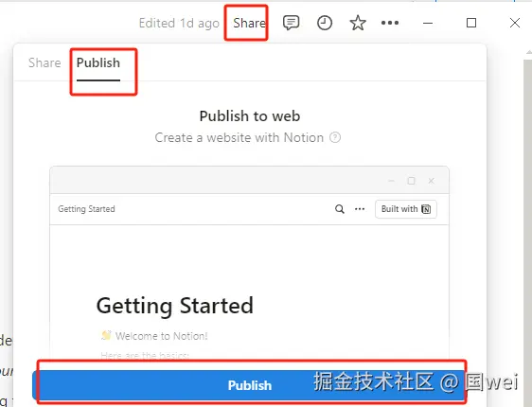The height and width of the screenshot is (407, 532).
Task: Click the Edited 1d ago label
Action: (179, 23)
